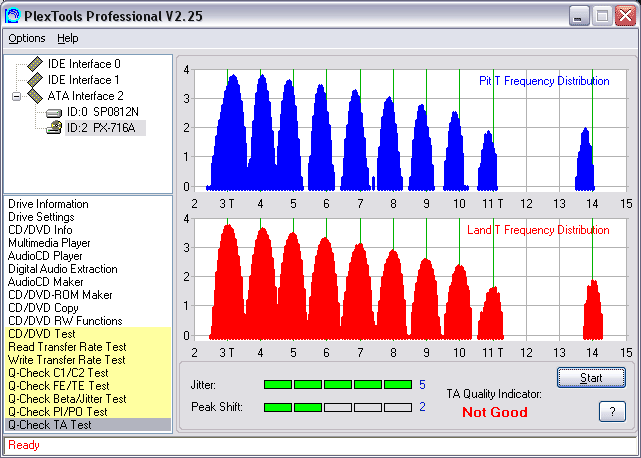Screen dimensions: 641x458
Task: Select IDE Interface 0 in the tree
Action: (x=84, y=64)
